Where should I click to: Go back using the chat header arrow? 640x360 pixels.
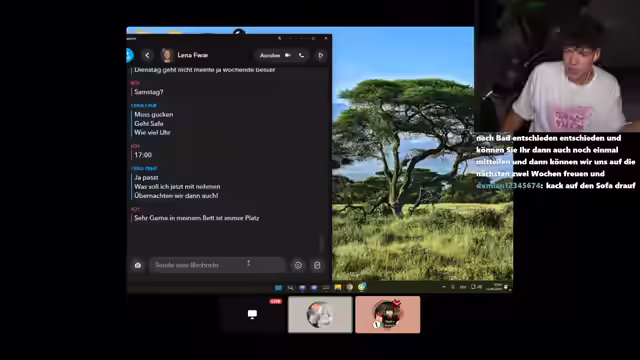[x=147, y=55]
